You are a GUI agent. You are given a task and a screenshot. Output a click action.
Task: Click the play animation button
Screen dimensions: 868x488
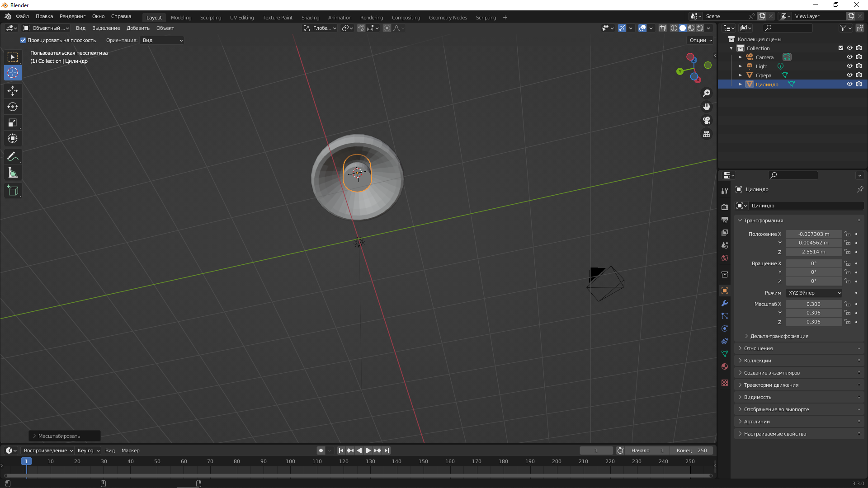click(368, 450)
